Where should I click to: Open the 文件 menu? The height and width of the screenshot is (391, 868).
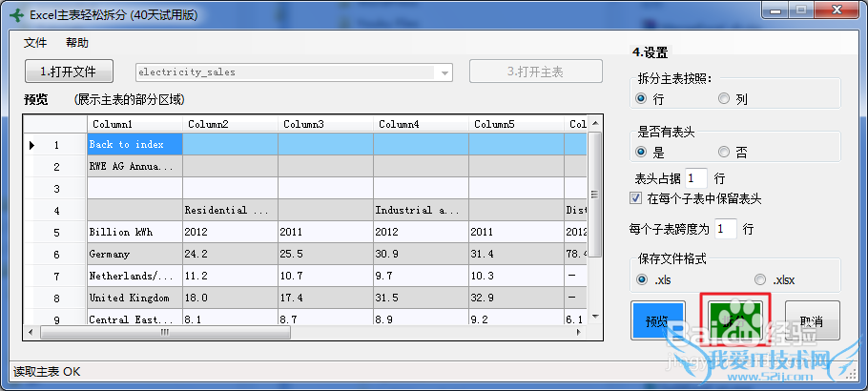point(35,43)
